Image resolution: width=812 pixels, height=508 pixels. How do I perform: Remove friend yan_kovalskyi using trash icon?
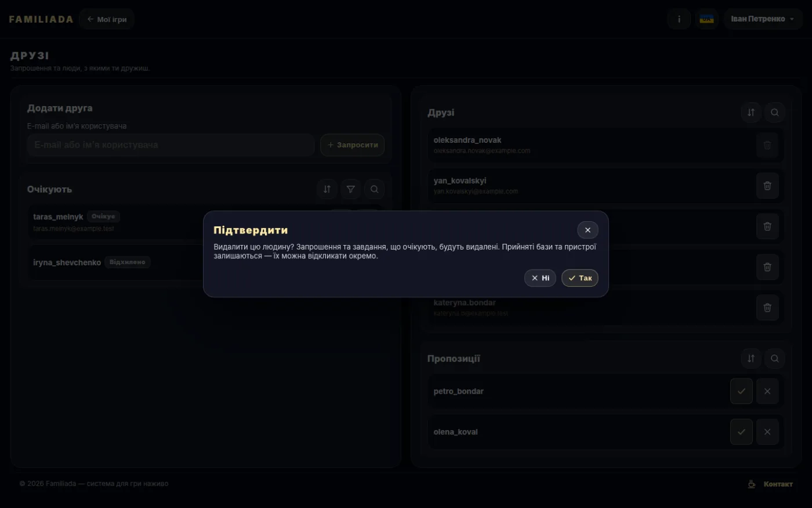pos(767,186)
